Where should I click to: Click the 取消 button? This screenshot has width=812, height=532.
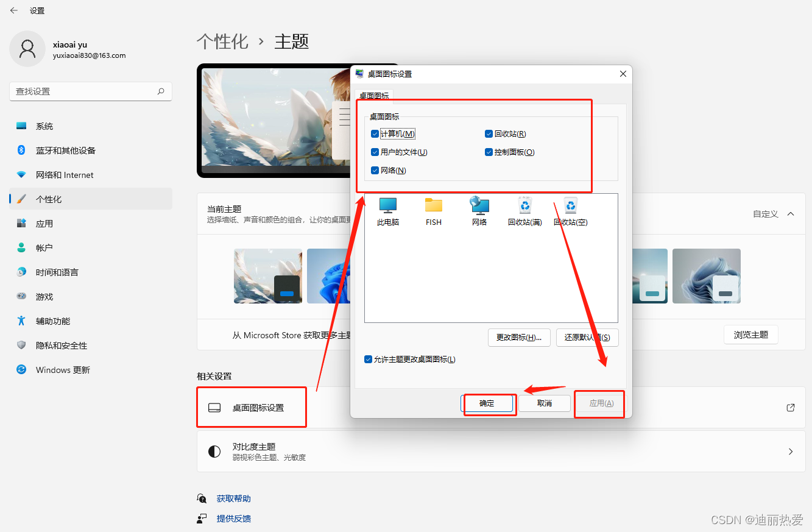point(544,403)
